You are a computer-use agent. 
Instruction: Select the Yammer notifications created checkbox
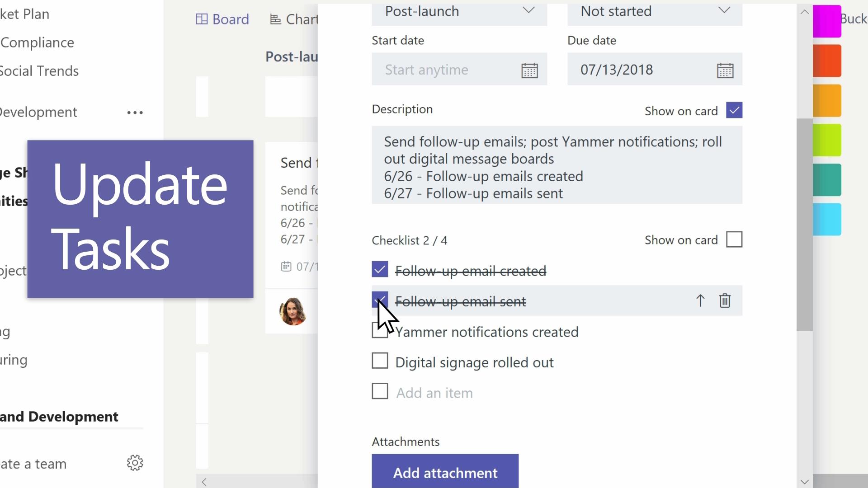pos(380,331)
